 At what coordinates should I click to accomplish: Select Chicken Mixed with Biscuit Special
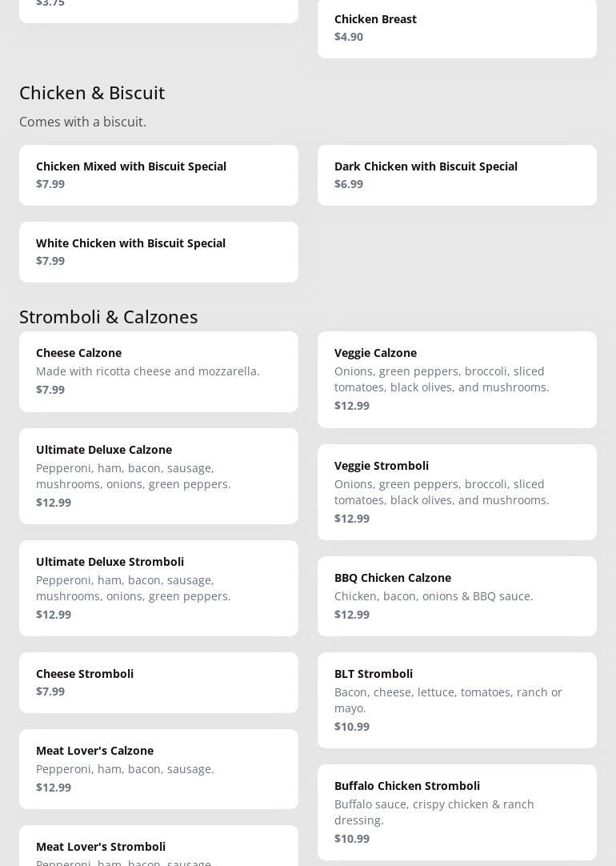tap(158, 174)
